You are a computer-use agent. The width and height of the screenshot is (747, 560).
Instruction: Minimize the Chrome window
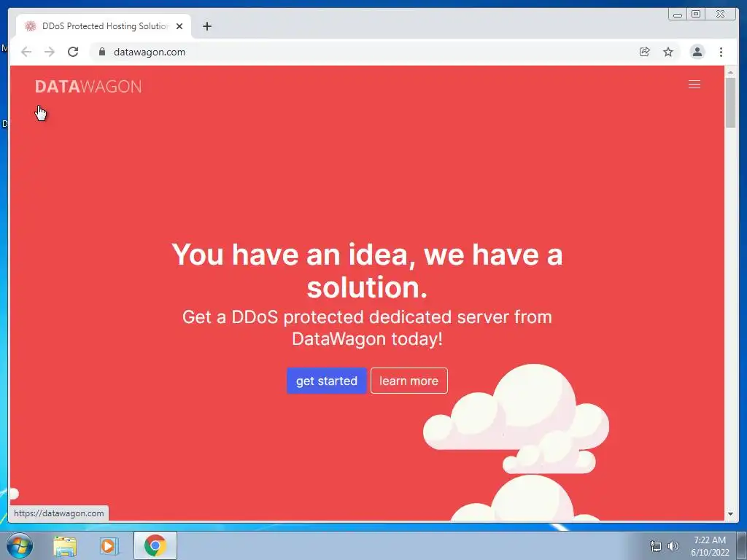[x=678, y=15]
